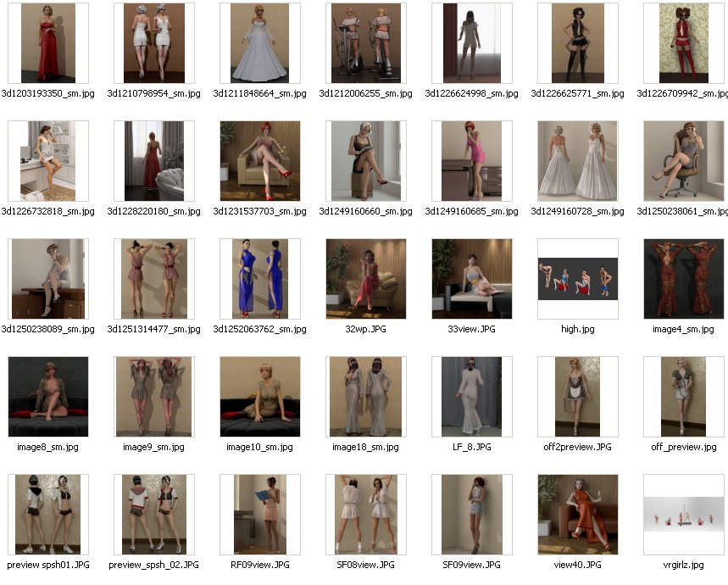The width and height of the screenshot is (728, 585).
Task: Click file name label high.jpg
Action: [x=578, y=330]
